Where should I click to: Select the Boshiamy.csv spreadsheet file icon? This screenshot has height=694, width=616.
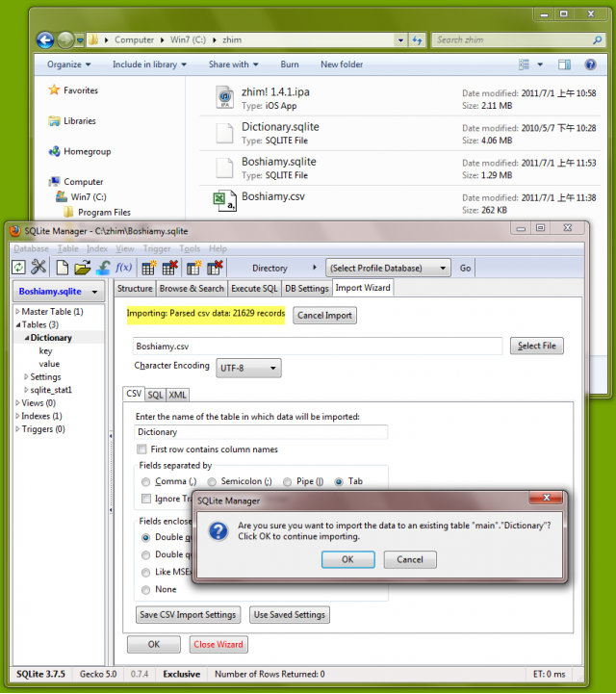pos(224,200)
